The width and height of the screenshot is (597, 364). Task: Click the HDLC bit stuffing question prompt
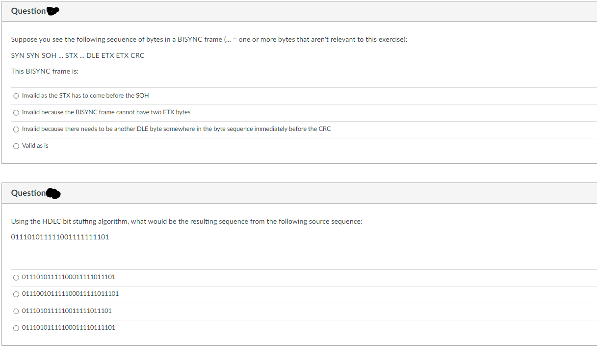186,221
